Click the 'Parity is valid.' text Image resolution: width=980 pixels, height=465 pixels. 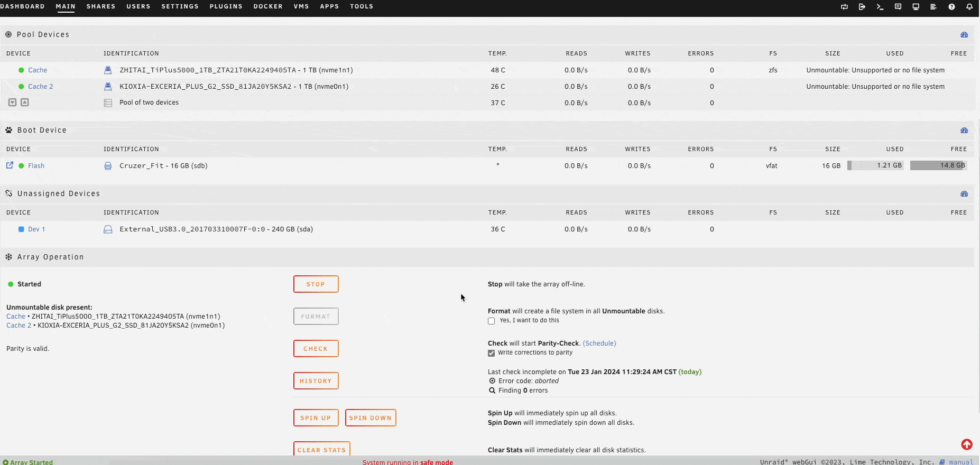[27, 349]
